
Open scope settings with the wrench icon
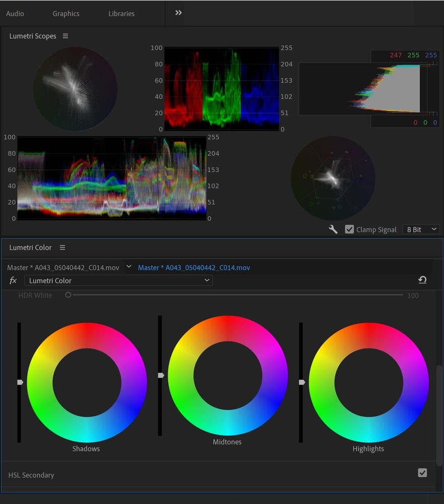(x=333, y=229)
